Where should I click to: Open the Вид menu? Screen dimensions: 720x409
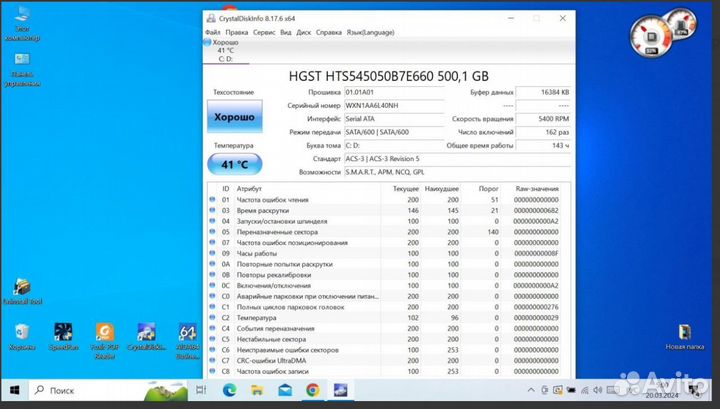(x=286, y=33)
